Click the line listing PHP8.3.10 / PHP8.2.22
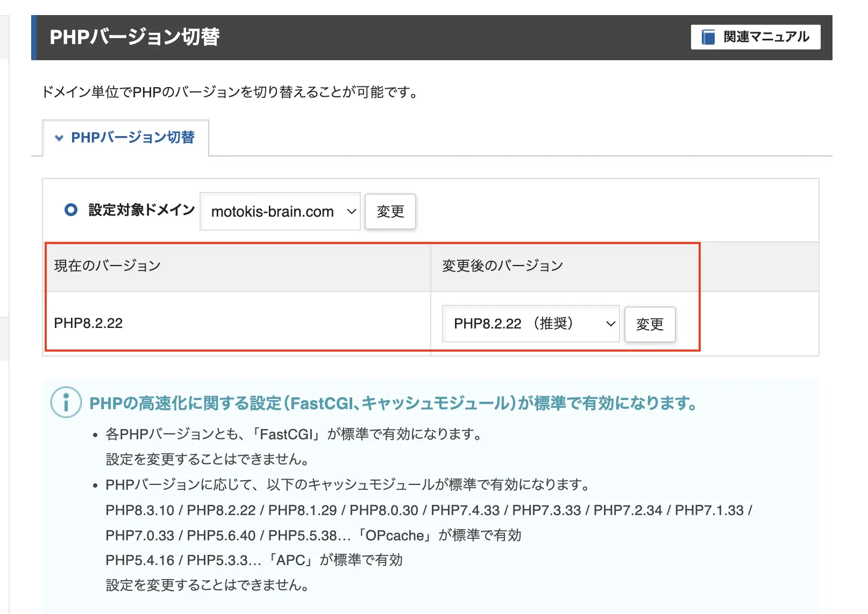Image resolution: width=868 pixels, height=614 pixels. (429, 510)
